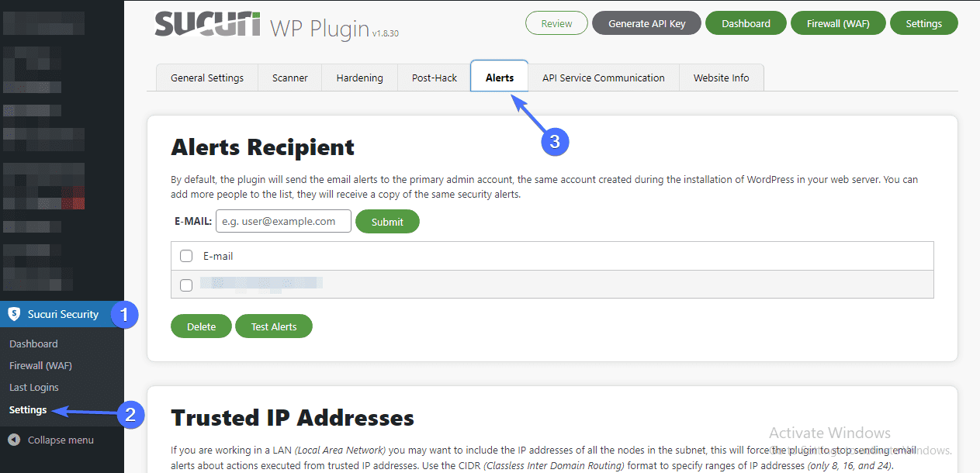Go to the Post-Hack tab
This screenshot has height=473, width=980.
[435, 78]
